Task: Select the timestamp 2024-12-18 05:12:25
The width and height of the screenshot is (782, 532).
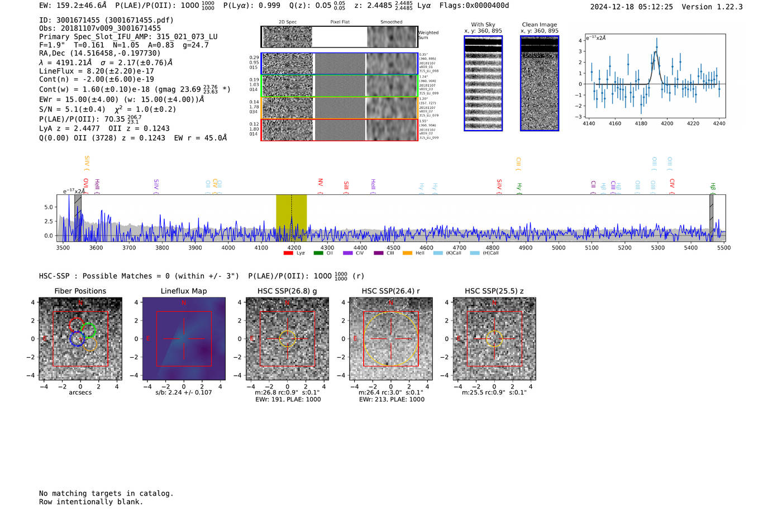Action: coord(632,7)
